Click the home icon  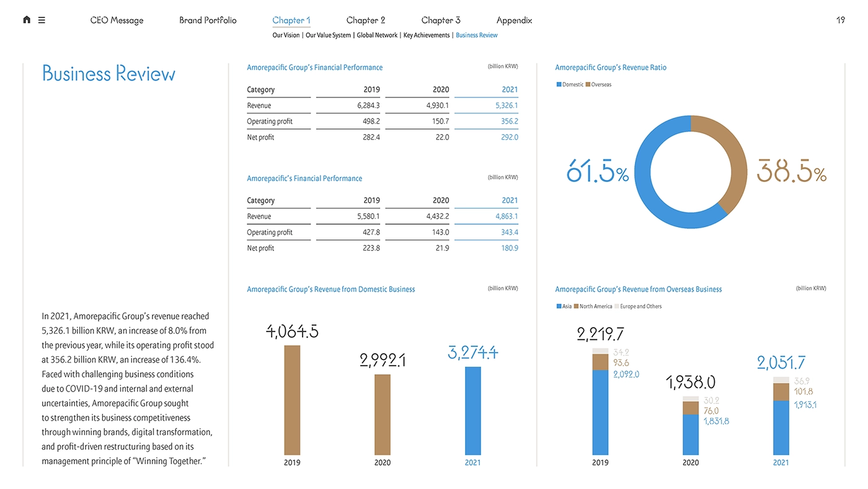tap(27, 20)
